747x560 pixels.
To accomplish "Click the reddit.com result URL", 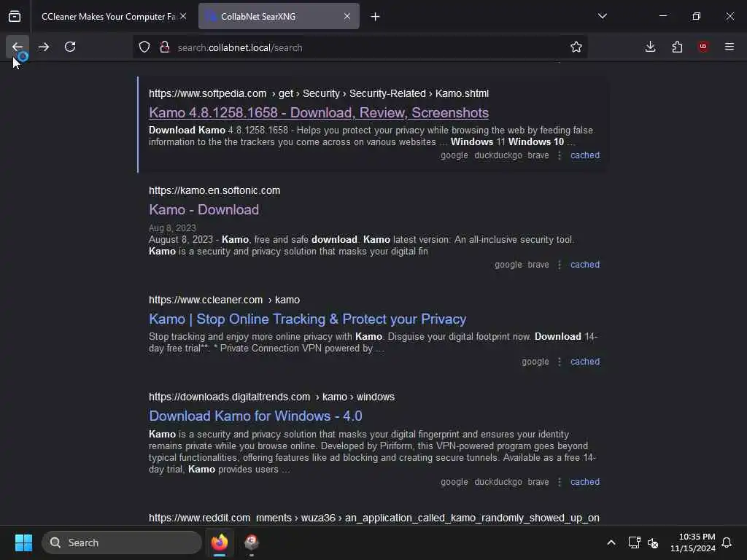I will tap(374, 518).
